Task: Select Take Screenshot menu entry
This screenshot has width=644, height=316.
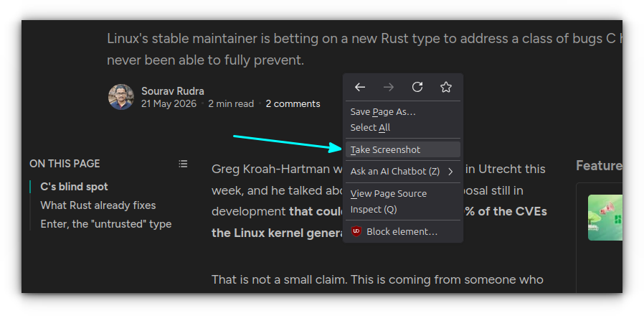Action: tap(403, 150)
